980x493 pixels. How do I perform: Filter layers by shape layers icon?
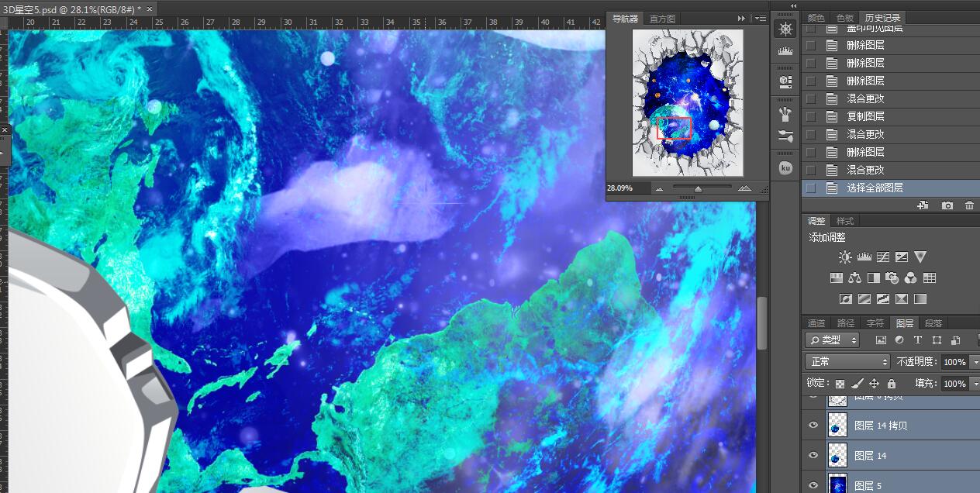[x=937, y=340]
